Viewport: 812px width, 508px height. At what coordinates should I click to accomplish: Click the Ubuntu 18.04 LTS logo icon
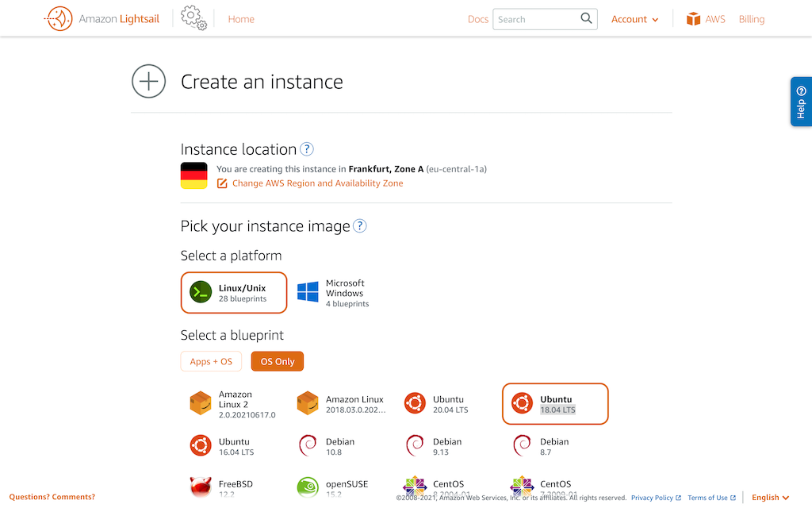522,403
